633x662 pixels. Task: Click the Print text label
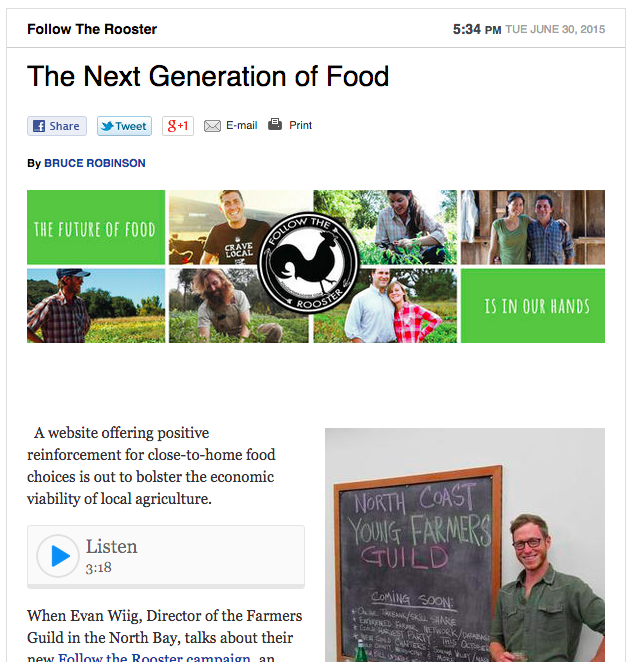(x=300, y=126)
